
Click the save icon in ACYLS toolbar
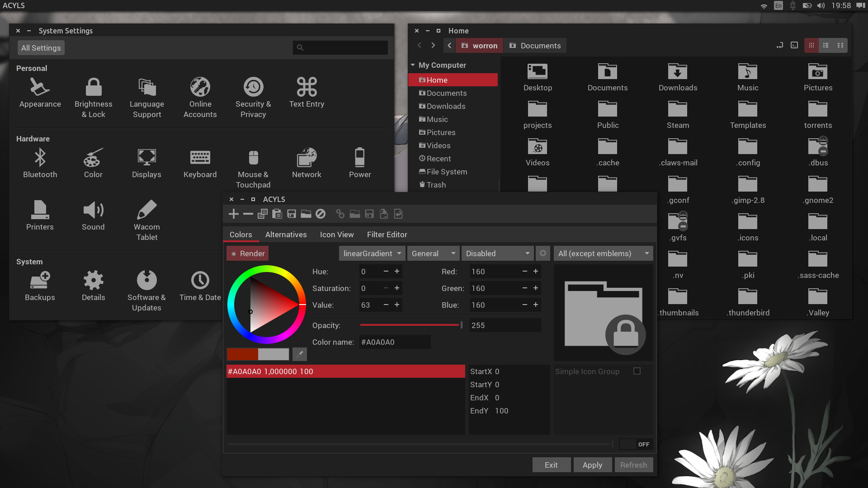coord(292,214)
